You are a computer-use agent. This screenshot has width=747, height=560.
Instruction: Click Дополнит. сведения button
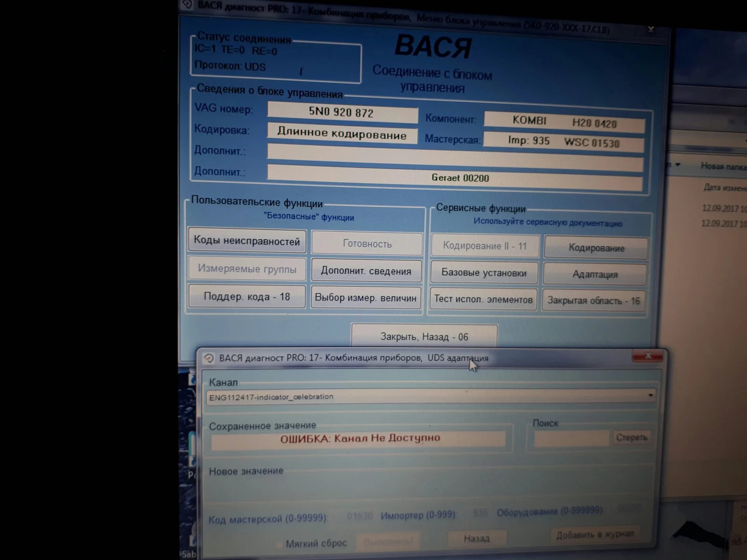[x=366, y=271]
